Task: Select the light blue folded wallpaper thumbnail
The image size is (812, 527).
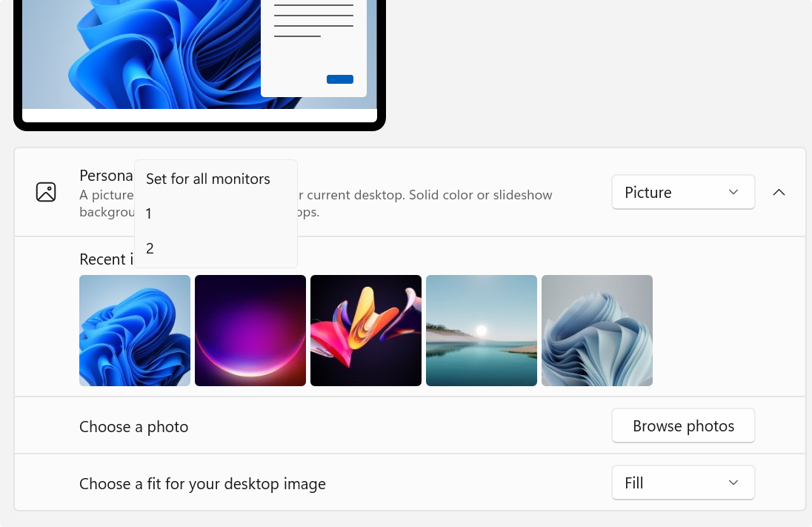Action: [x=596, y=331]
